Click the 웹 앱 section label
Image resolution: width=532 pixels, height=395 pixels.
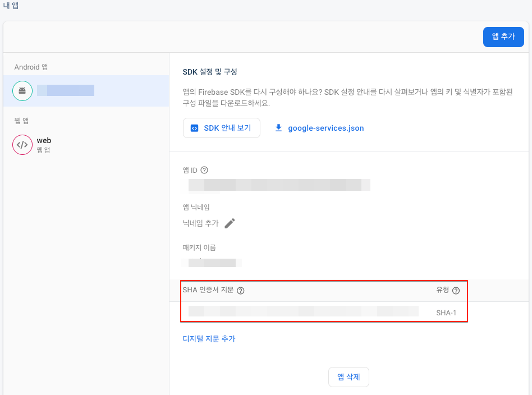pos(21,121)
